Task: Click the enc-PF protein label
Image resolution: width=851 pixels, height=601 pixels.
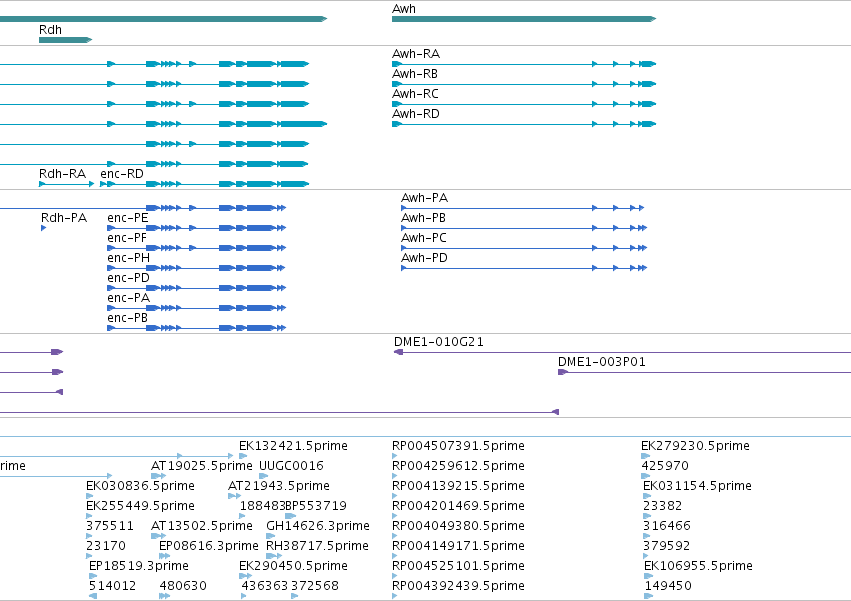Action: pyautogui.click(x=127, y=238)
